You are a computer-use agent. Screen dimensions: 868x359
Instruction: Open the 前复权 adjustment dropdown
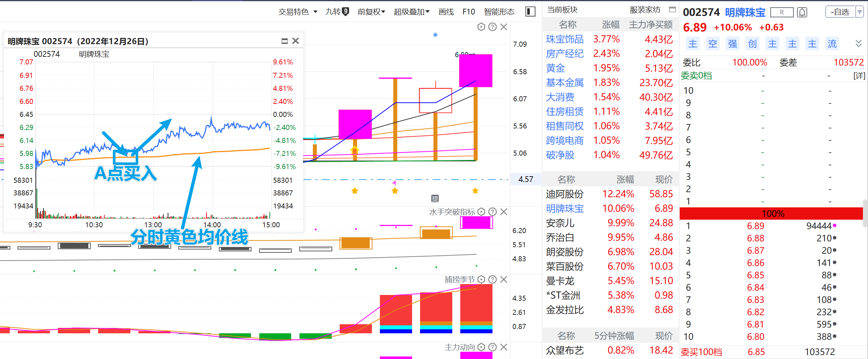(371, 12)
